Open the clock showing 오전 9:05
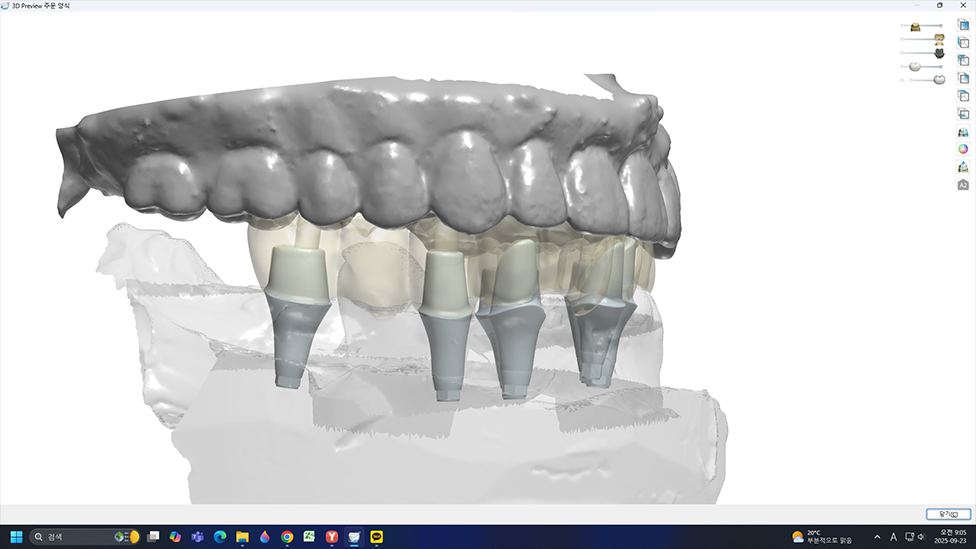Image resolution: width=976 pixels, height=549 pixels. [x=951, y=537]
